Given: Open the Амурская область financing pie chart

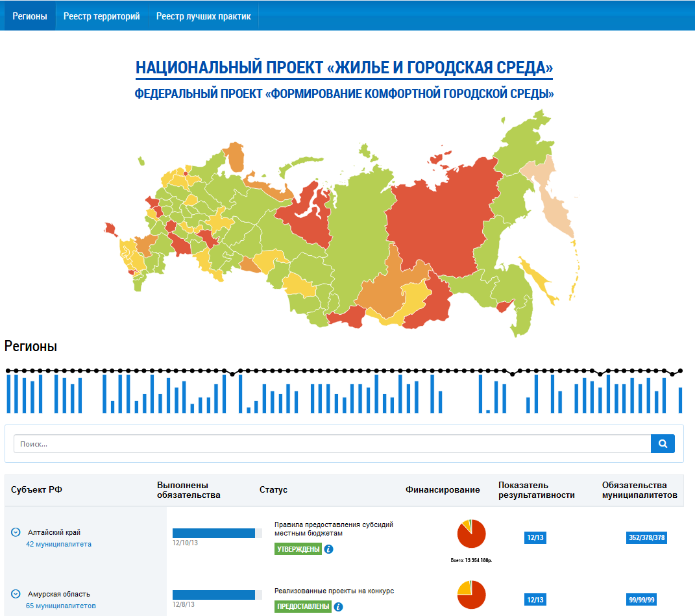Looking at the screenshot, I should coord(471,595).
